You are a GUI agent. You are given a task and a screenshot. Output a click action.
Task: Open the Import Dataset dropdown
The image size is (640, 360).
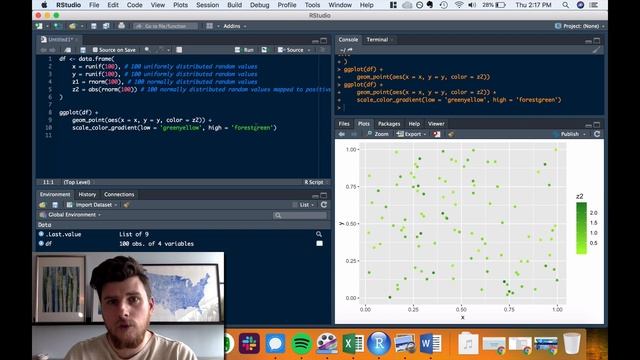pyautogui.click(x=92, y=204)
